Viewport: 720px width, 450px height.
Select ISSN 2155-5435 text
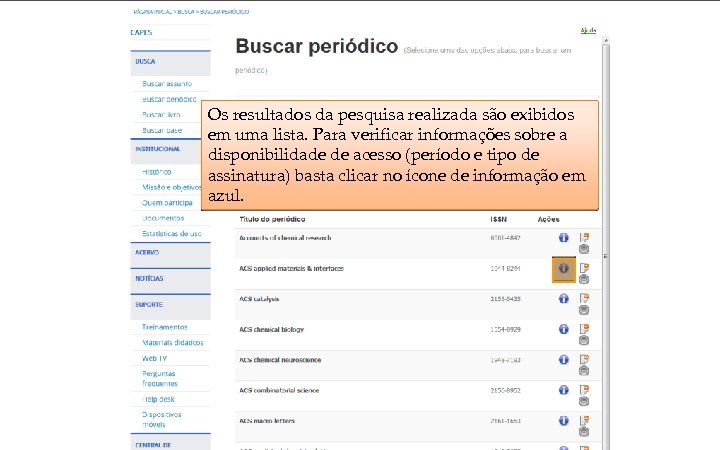point(505,299)
